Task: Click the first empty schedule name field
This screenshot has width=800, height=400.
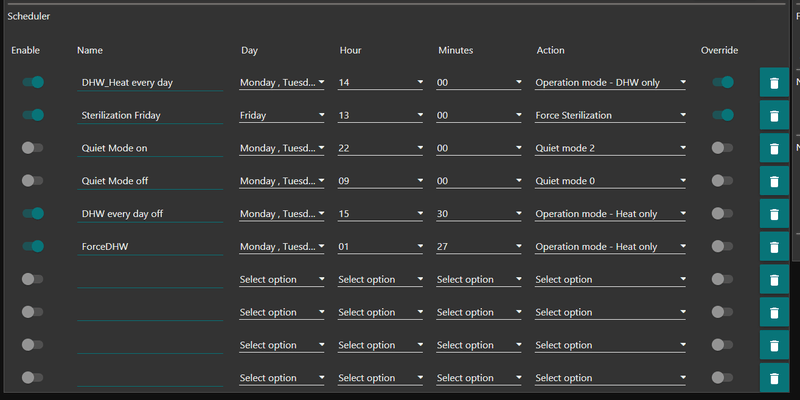Action: tap(150, 280)
